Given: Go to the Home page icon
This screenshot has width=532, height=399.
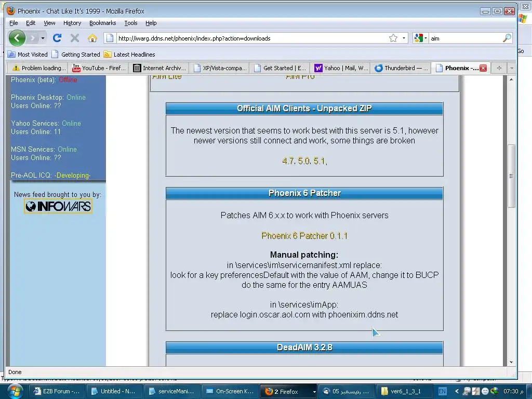Looking at the screenshot, I should point(92,38).
